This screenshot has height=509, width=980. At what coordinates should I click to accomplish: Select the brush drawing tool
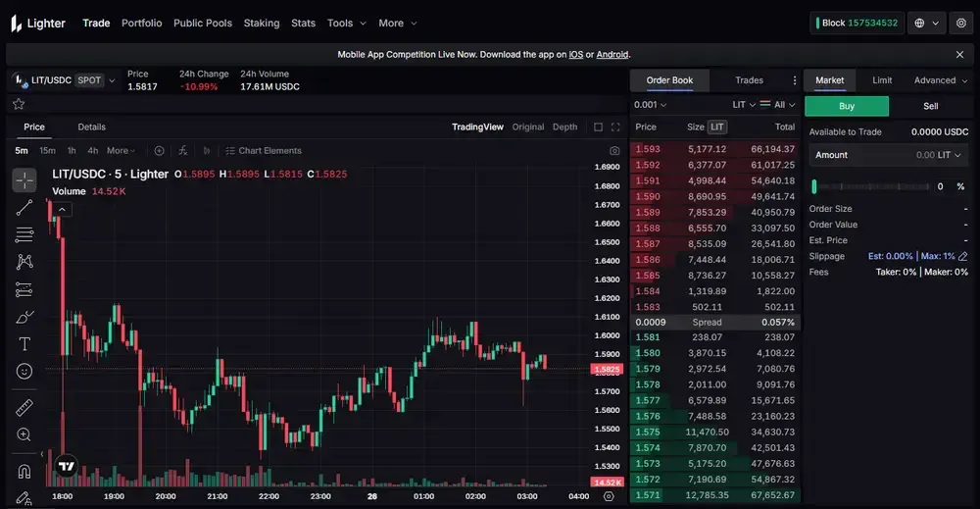24,317
